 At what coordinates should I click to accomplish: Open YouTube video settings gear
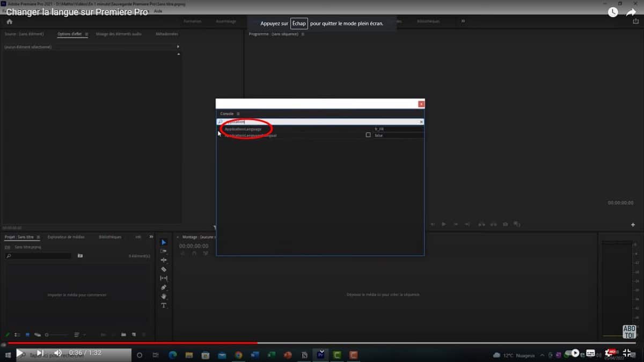609,353
